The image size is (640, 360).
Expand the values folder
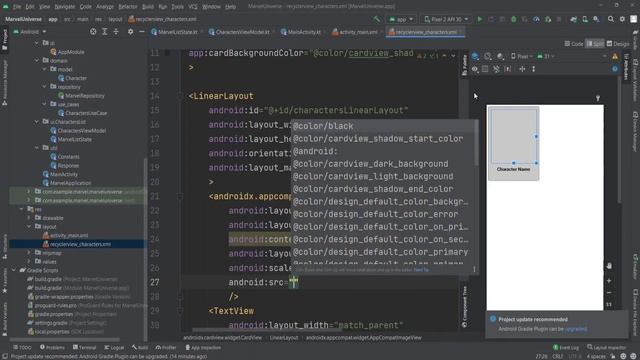[29, 261]
